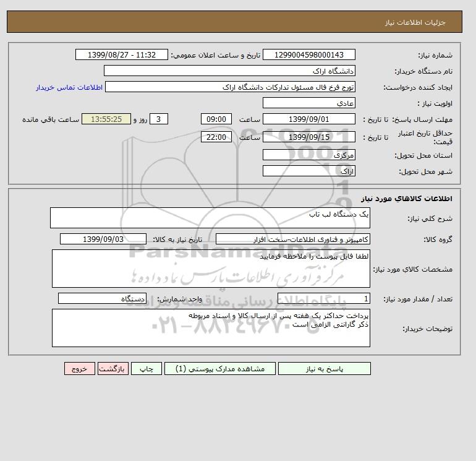
Task: Click the 'تاریخ نیاز به کالا:' label
Action: (177, 239)
